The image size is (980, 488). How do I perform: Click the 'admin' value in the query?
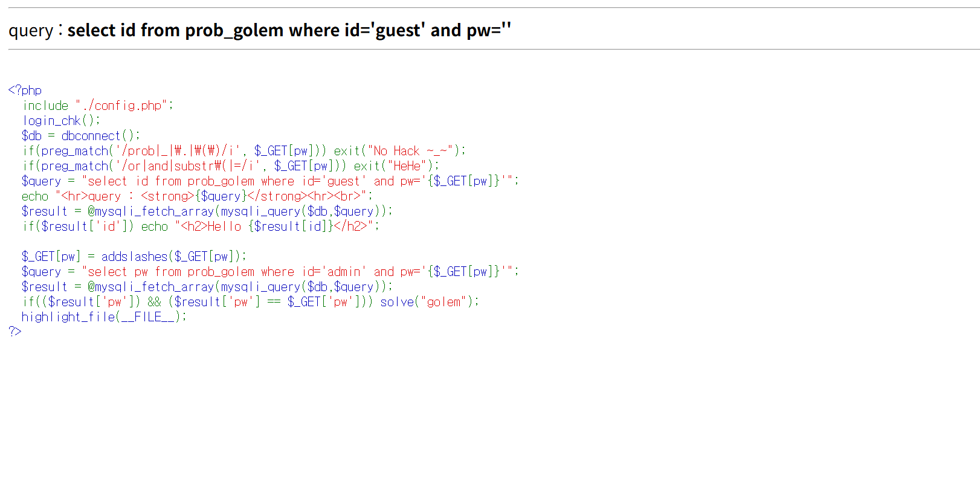344,272
